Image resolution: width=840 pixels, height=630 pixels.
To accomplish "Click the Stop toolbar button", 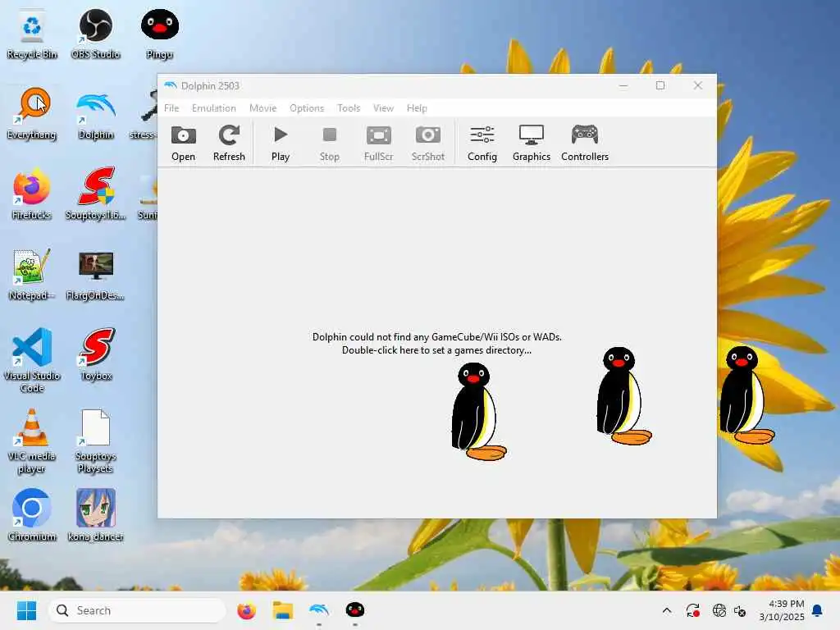I will (330, 143).
